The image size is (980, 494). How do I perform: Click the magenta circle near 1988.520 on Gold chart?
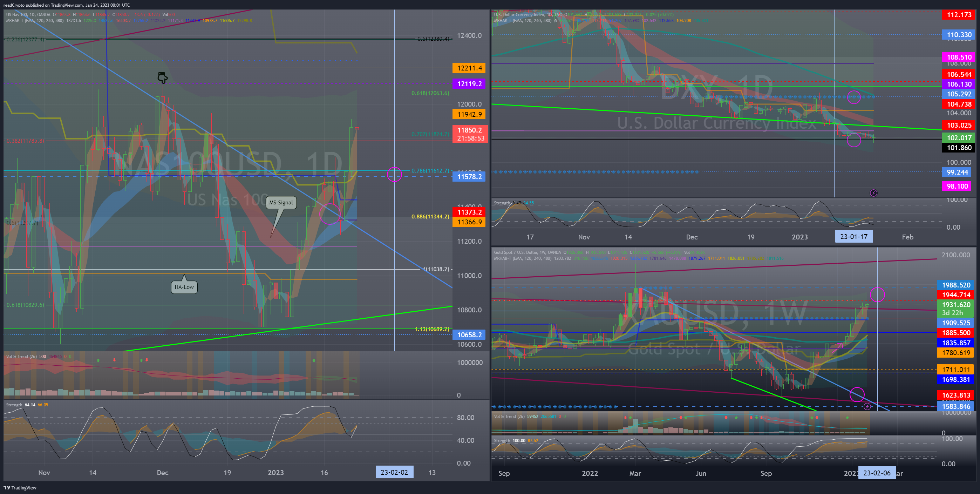(x=877, y=295)
